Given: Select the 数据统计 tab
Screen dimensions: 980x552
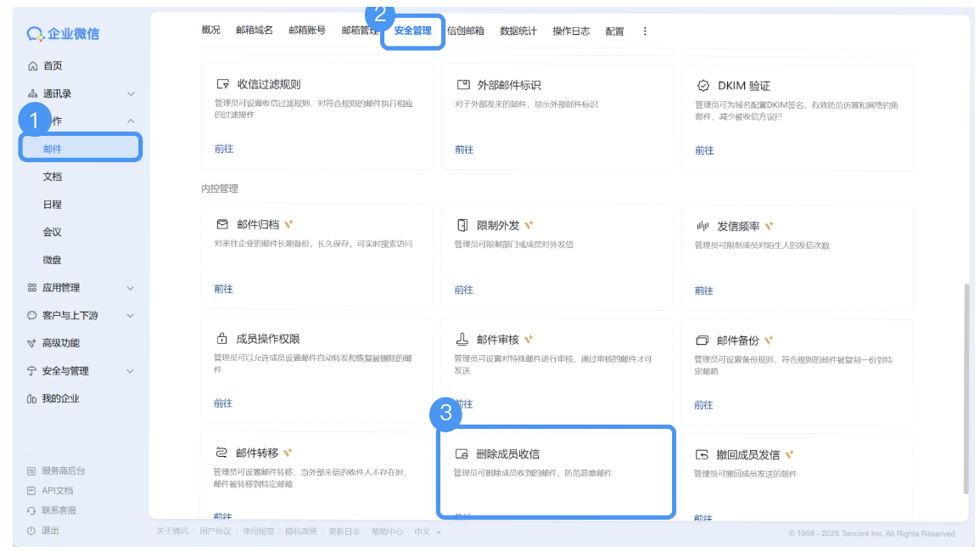Looking at the screenshot, I should coord(518,31).
